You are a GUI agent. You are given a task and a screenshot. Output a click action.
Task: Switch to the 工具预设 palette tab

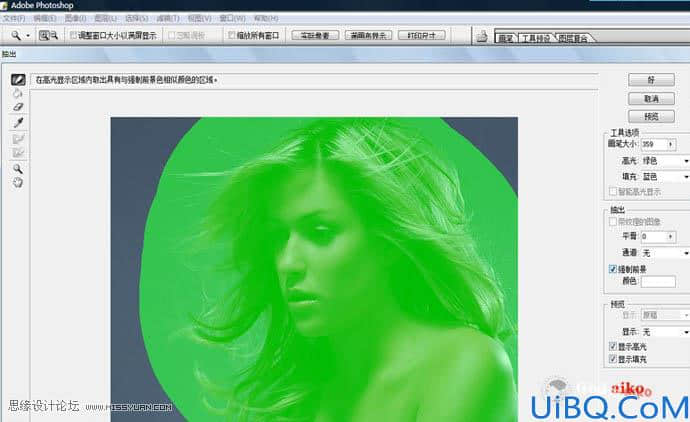(x=536, y=38)
